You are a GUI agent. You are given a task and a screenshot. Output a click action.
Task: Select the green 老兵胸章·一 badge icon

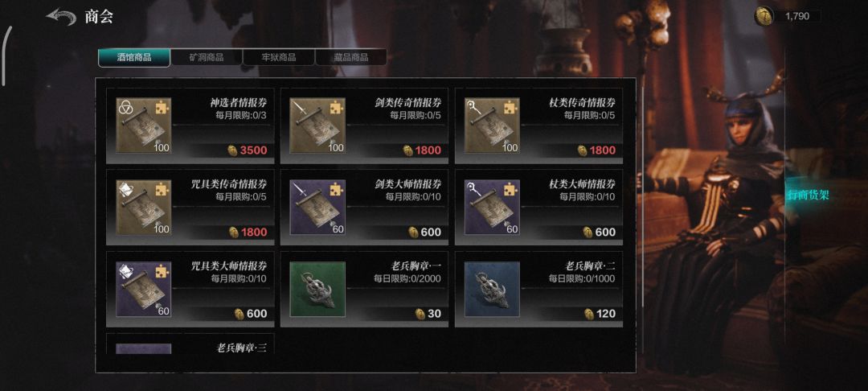(x=317, y=289)
